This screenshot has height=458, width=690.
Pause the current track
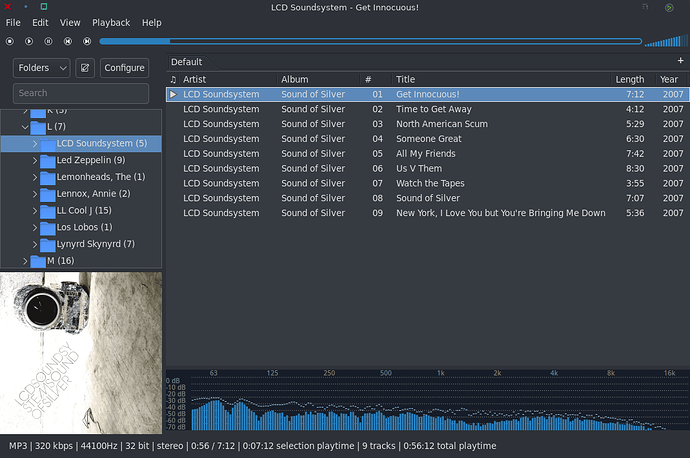coord(49,41)
